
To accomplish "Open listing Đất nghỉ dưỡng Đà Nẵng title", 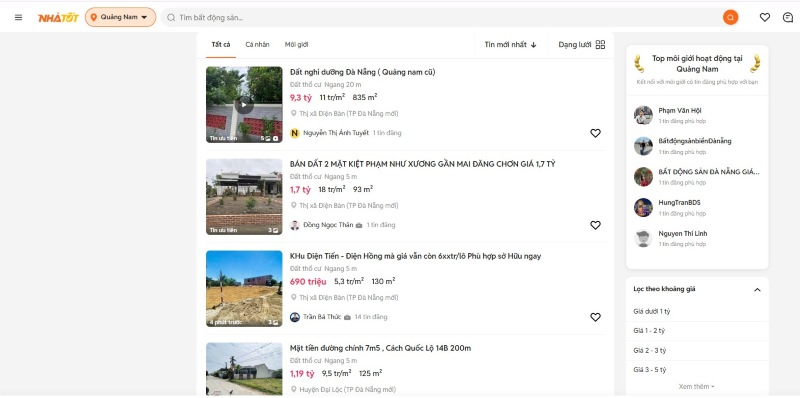I will 362,72.
